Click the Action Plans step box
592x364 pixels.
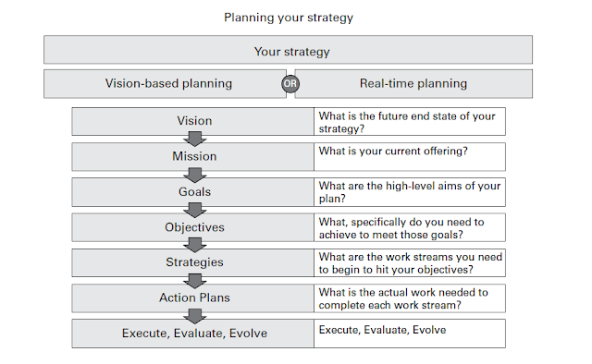coord(193,298)
